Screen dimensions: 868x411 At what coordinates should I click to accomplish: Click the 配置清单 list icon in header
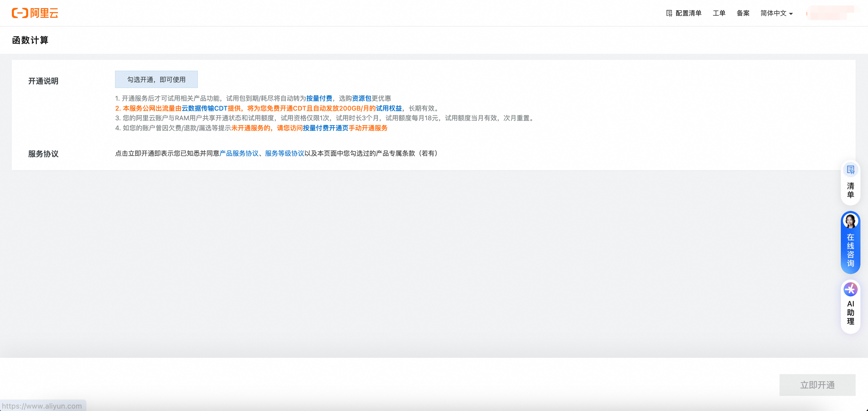pos(669,13)
